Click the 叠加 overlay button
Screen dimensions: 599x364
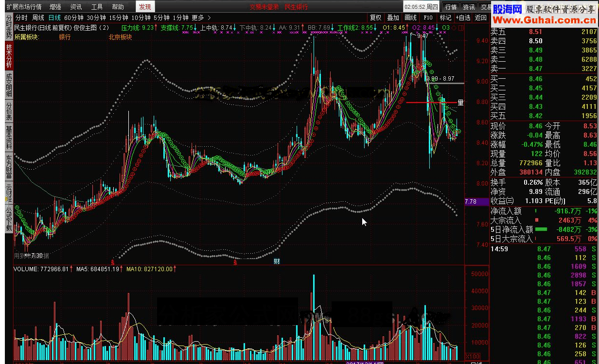tap(393, 17)
